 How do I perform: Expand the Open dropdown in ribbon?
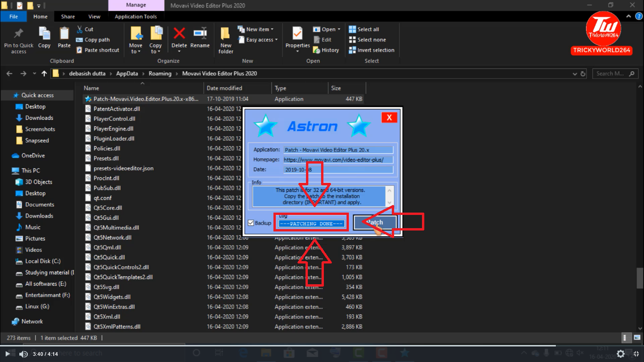[x=327, y=29]
